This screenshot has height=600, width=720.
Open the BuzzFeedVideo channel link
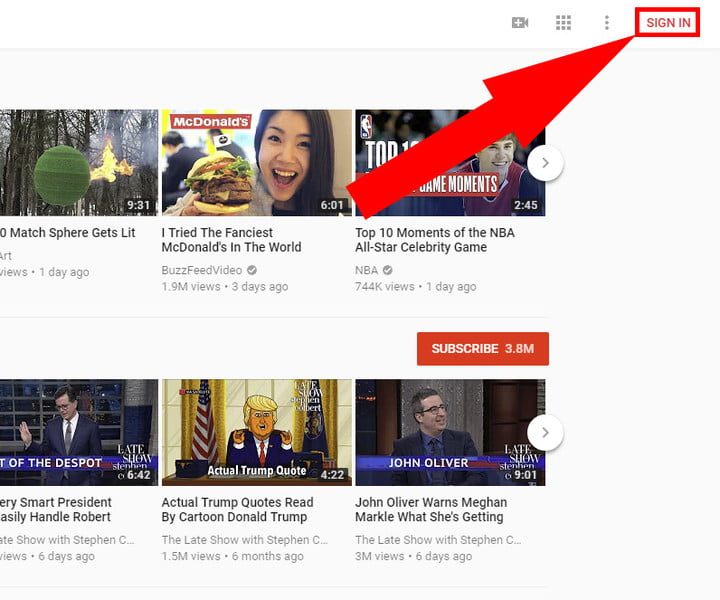[202, 270]
